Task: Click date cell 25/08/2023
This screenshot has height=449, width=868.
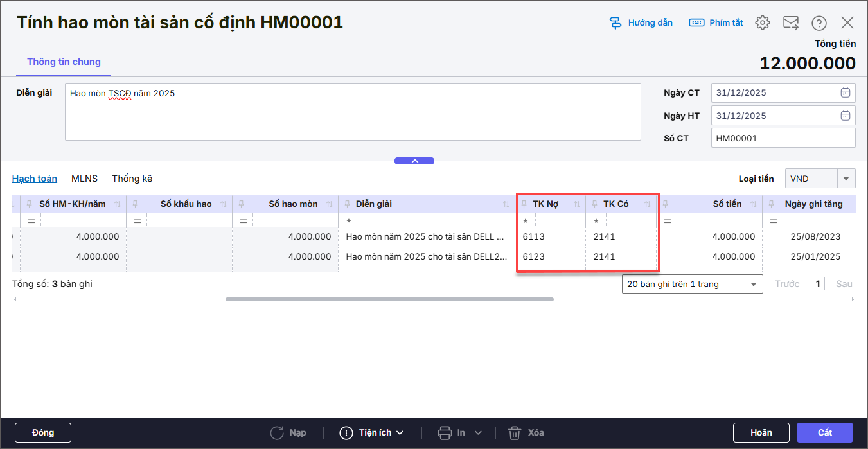Action: [x=809, y=236]
